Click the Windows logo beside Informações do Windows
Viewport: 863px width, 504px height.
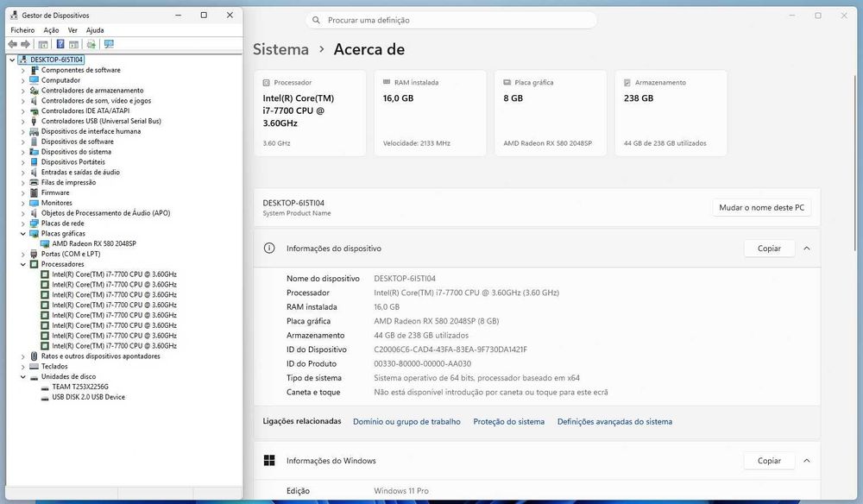pos(269,461)
